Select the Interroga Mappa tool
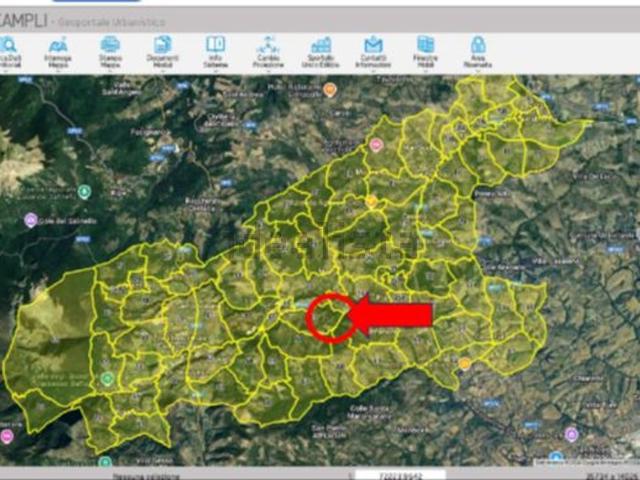This screenshot has height=480, width=640. pyautogui.click(x=58, y=45)
